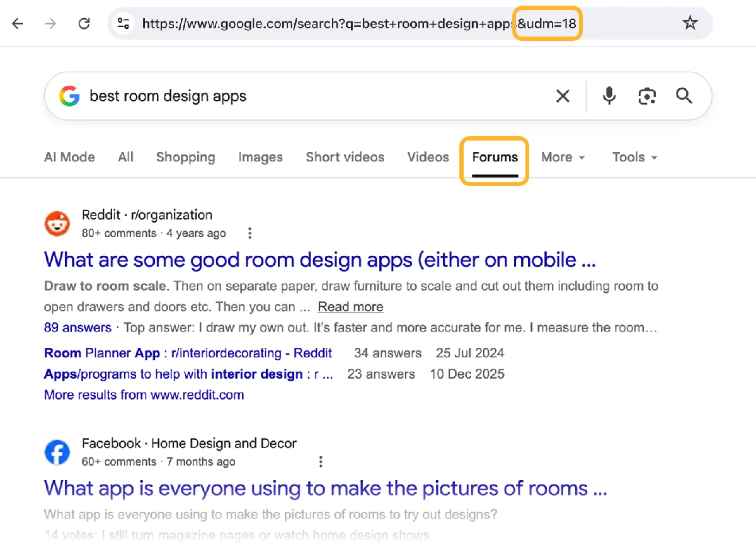Image resolution: width=756 pixels, height=552 pixels.
Task: Switch to the All results tab
Action: [126, 158]
